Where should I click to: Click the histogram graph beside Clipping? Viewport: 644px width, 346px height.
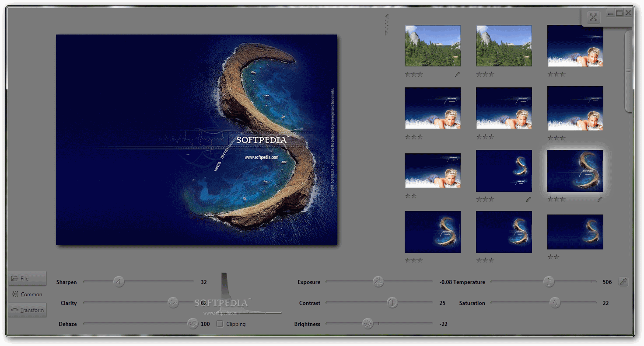coord(249,294)
